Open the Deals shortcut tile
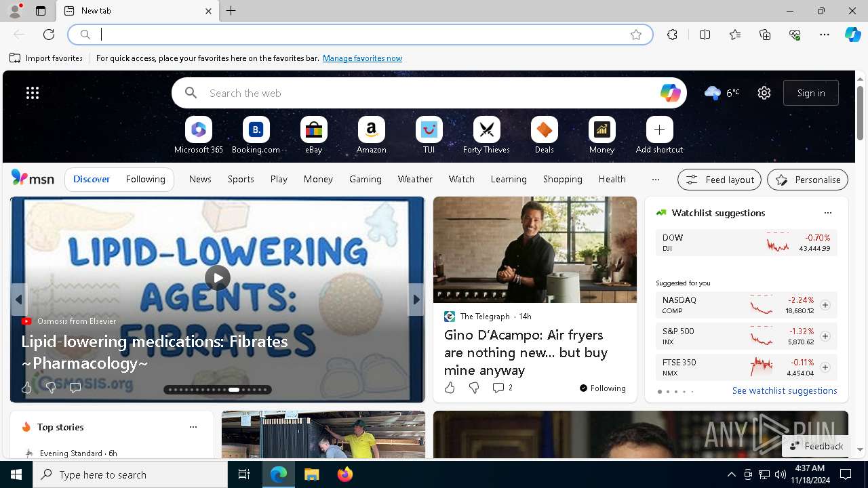The width and height of the screenshot is (868, 488). 544,136
